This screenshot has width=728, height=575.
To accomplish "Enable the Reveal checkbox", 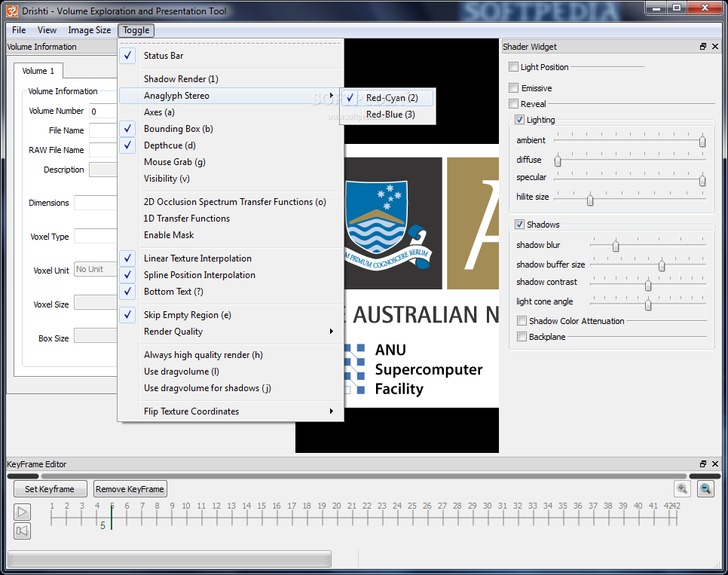I will (x=513, y=103).
